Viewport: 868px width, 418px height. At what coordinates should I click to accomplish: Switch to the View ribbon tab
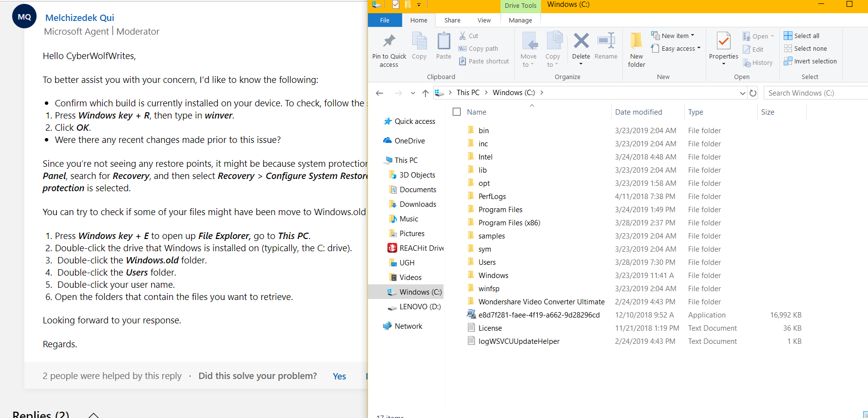coord(484,20)
